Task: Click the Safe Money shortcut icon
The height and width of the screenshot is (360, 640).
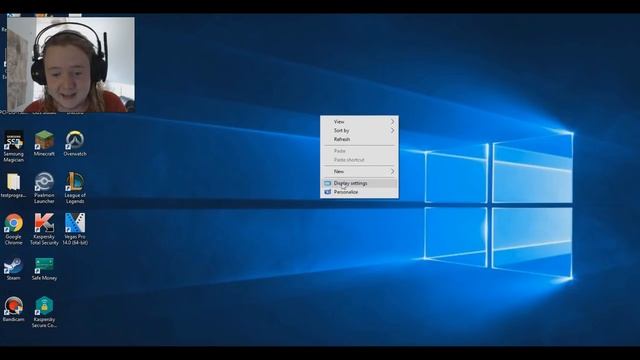Action: tap(44, 269)
